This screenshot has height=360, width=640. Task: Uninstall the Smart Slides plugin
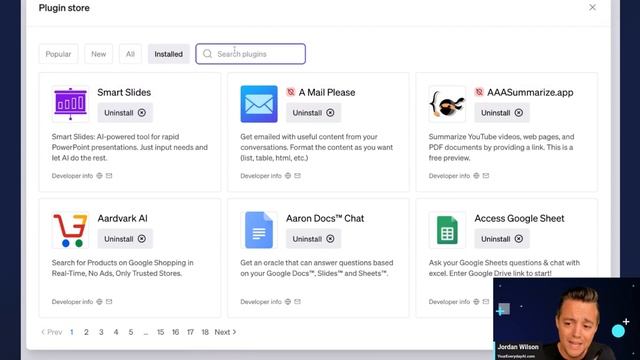point(125,113)
